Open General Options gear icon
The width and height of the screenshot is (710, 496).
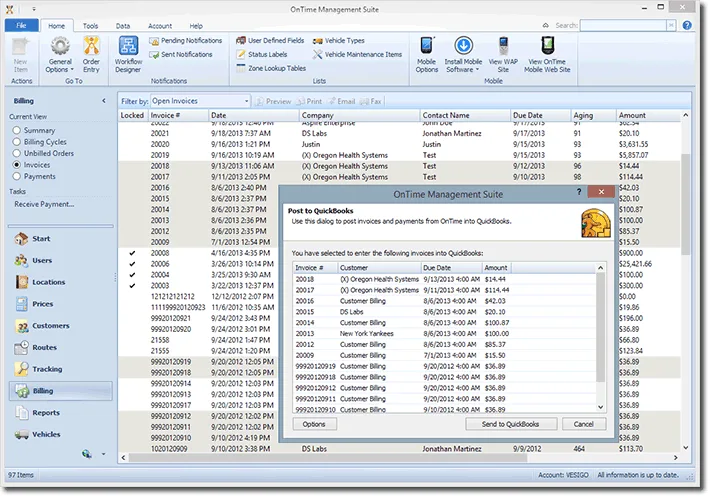click(60, 46)
